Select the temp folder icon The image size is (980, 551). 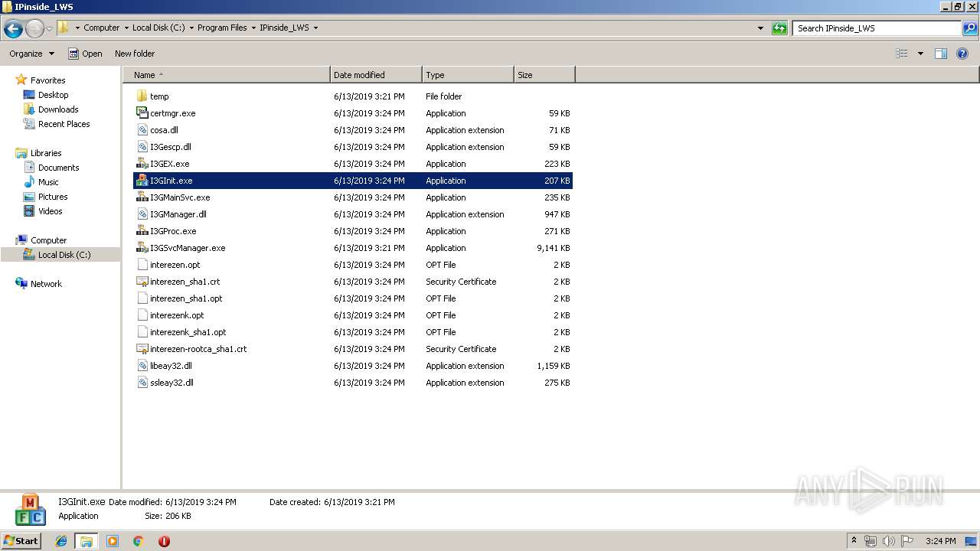tap(142, 96)
